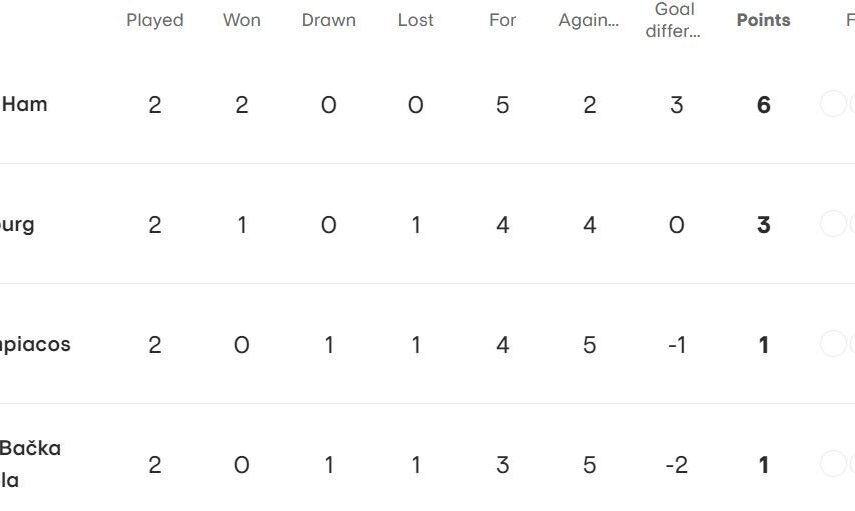855x511 pixels.
Task: Click the partially visible Form column header
Action: 850,20
